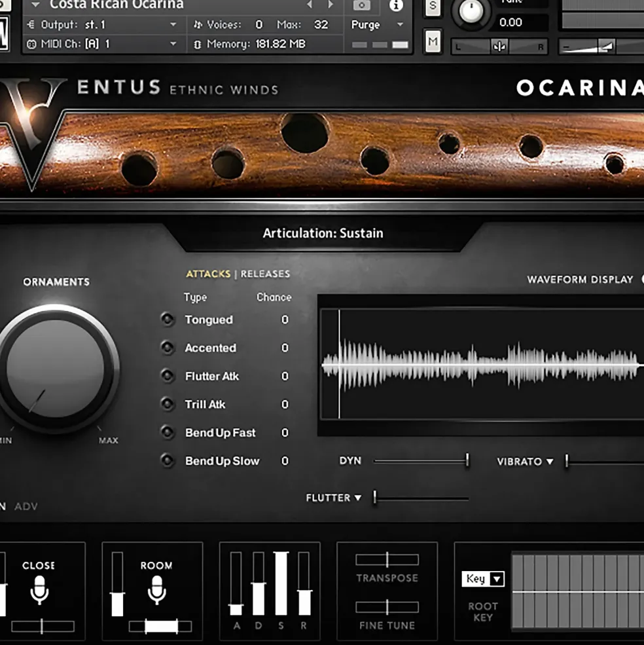
Task: Switch to the ADV tab
Action: 26,506
